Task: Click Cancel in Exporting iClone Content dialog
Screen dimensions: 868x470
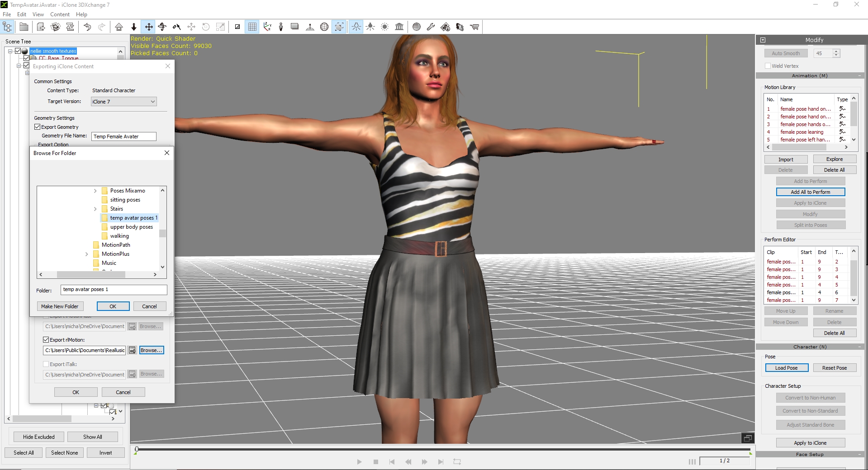Action: tap(123, 392)
